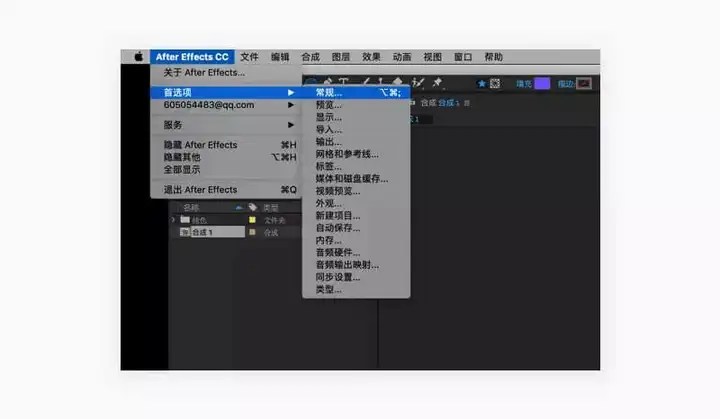The height and width of the screenshot is (419, 720).
Task: Click the folder icon in project panel
Action: click(x=185, y=220)
